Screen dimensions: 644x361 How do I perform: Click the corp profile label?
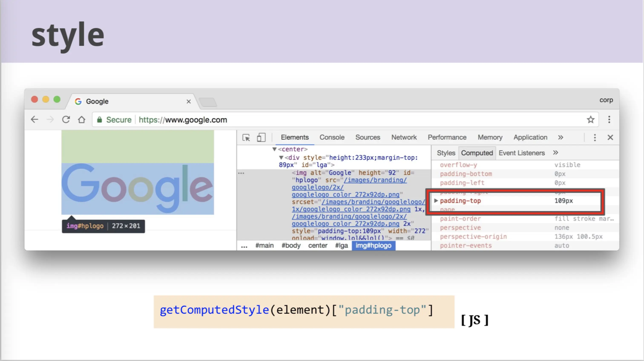(x=606, y=100)
